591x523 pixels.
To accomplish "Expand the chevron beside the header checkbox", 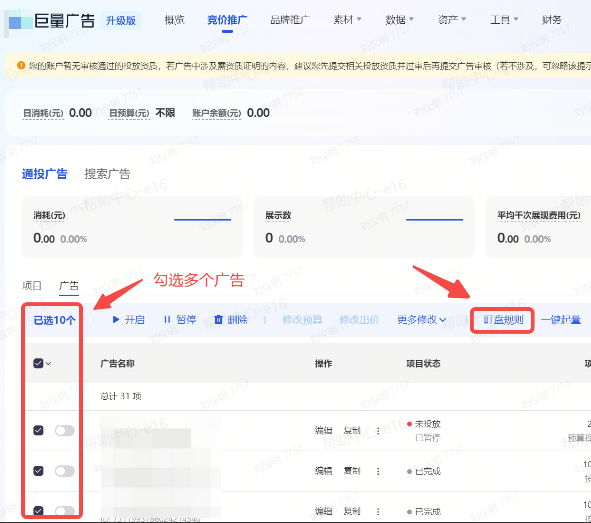I will (48, 364).
